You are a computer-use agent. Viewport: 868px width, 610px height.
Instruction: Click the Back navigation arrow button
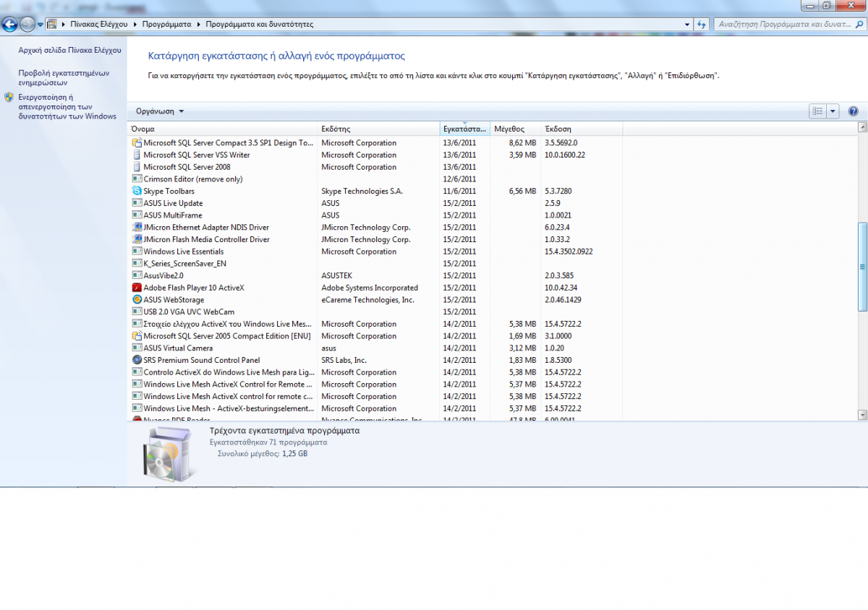9,25
